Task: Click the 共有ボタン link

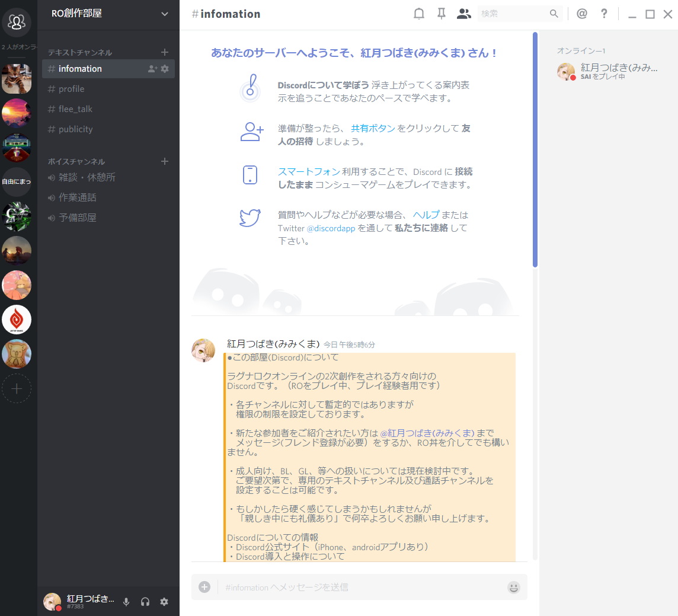Action: 373,129
